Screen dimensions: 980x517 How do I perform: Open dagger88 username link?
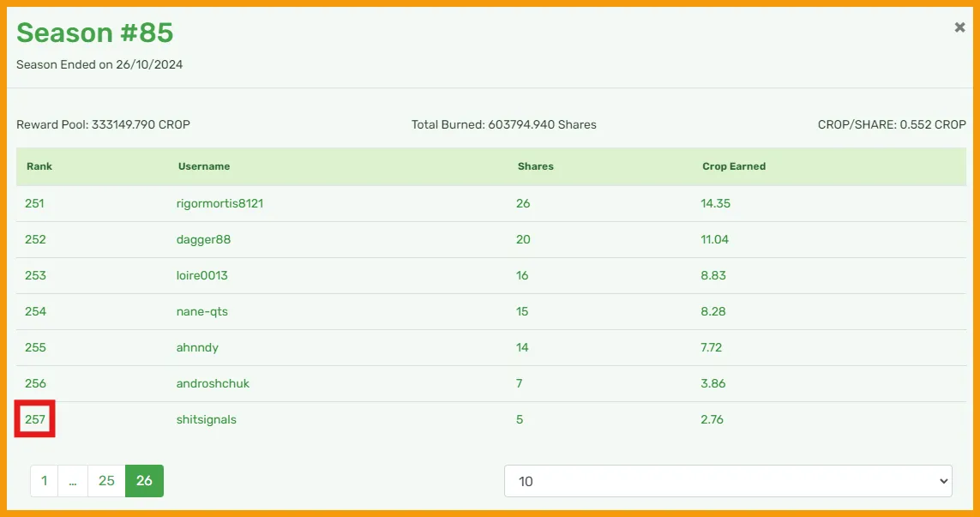click(x=204, y=239)
